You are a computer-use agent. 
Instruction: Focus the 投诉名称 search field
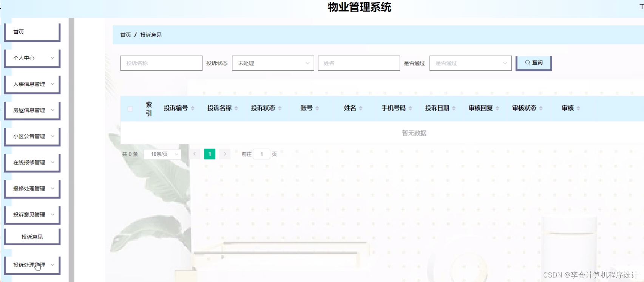(161, 63)
